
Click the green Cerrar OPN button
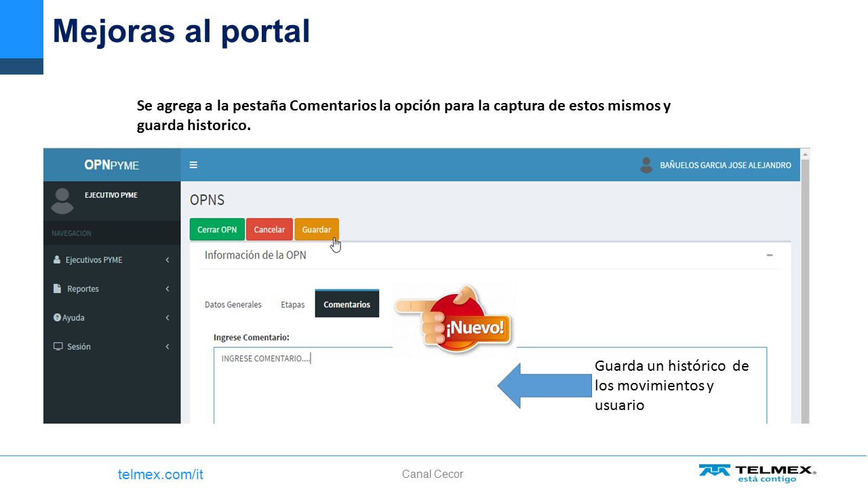pyautogui.click(x=217, y=229)
